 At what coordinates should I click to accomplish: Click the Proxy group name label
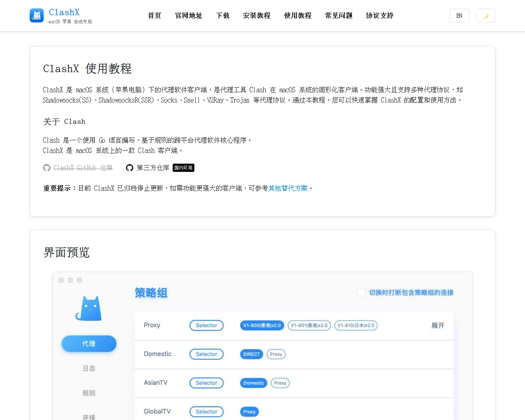click(152, 325)
